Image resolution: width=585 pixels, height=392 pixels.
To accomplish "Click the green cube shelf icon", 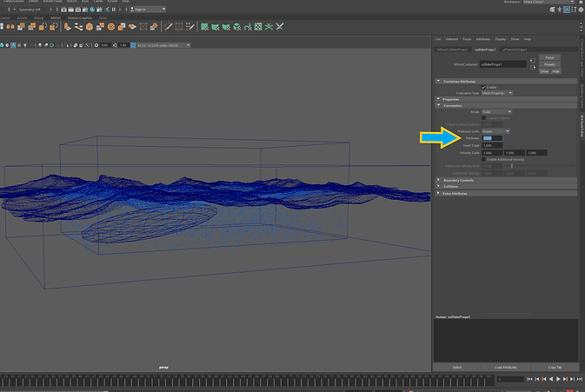I will click(x=237, y=27).
